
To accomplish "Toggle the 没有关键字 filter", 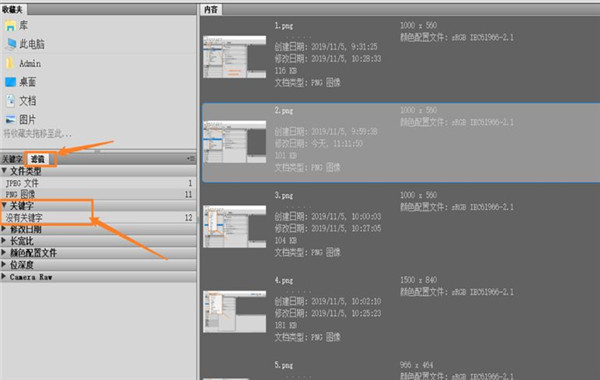I will 98,218.
